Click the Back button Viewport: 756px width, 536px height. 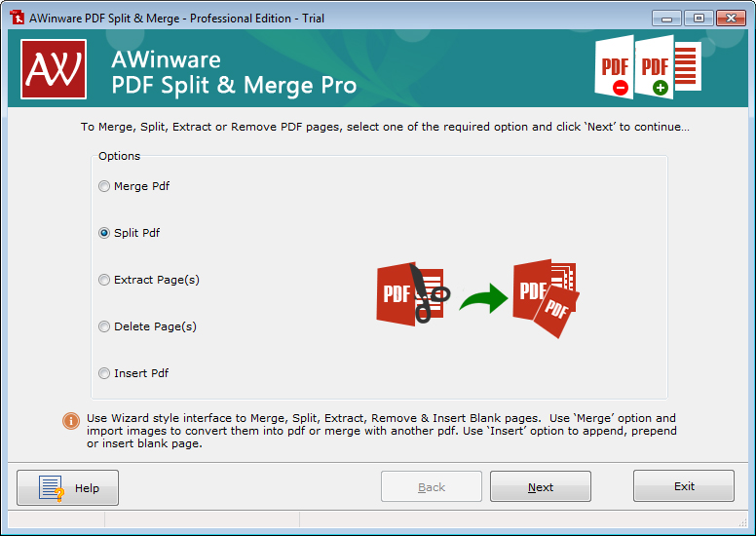[x=432, y=487]
